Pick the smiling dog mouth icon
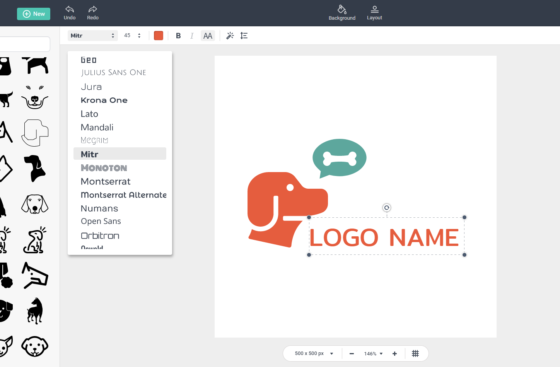The image size is (560, 367). click(x=34, y=97)
